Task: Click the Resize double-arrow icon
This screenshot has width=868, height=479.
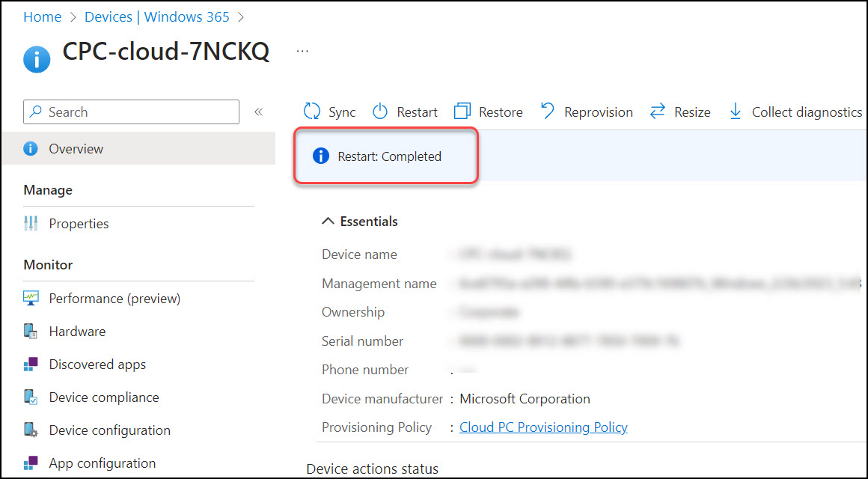Action: 657,112
